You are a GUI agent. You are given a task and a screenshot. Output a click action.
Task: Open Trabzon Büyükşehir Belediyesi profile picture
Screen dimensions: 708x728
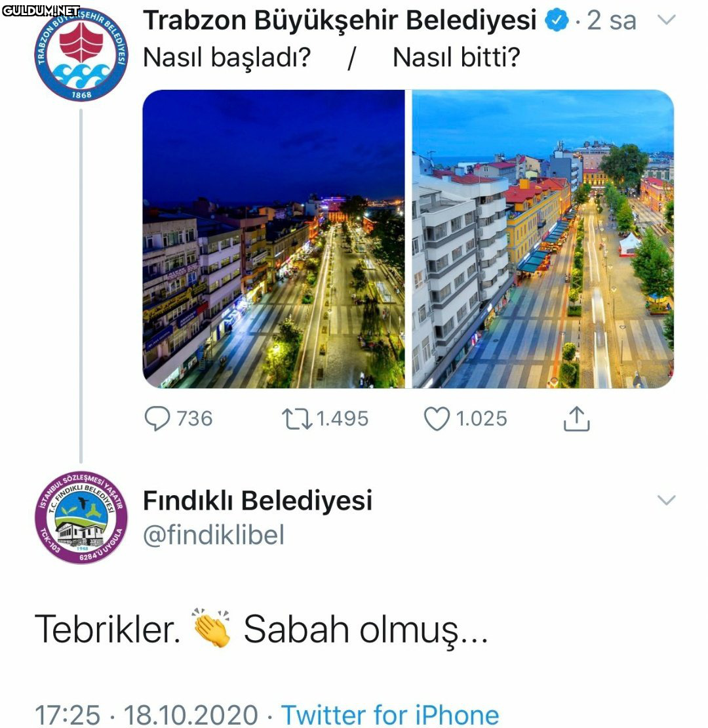coord(81,56)
